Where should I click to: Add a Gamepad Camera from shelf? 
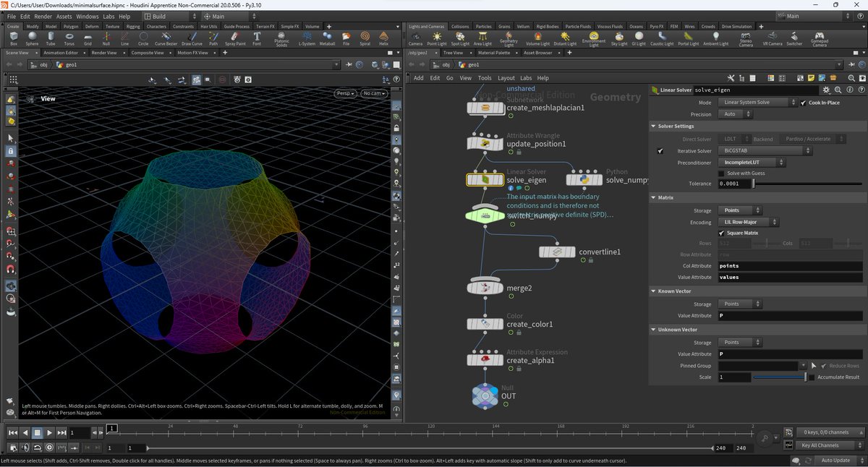[819, 39]
